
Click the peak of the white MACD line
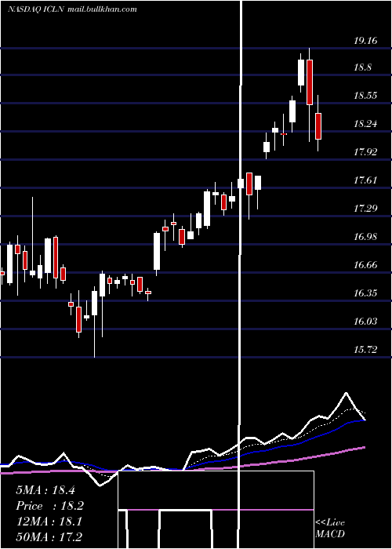coord(347,393)
